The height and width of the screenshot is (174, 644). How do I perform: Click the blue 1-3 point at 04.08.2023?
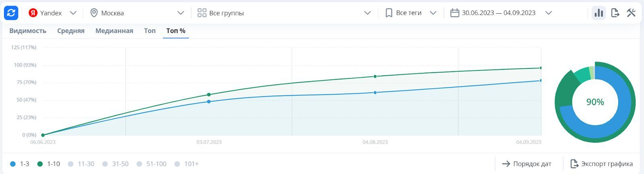375,93
